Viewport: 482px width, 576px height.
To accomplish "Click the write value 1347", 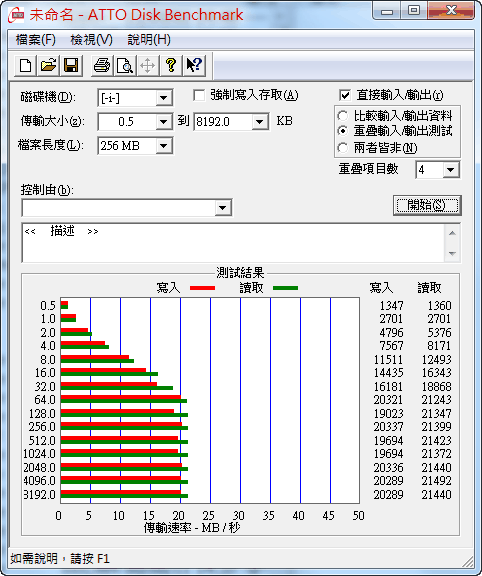I will point(392,306).
